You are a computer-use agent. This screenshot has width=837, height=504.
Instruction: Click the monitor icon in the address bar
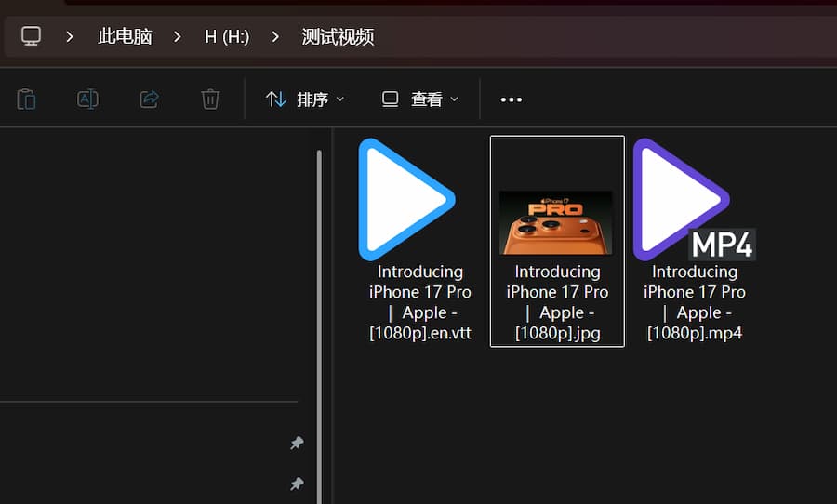(x=32, y=36)
